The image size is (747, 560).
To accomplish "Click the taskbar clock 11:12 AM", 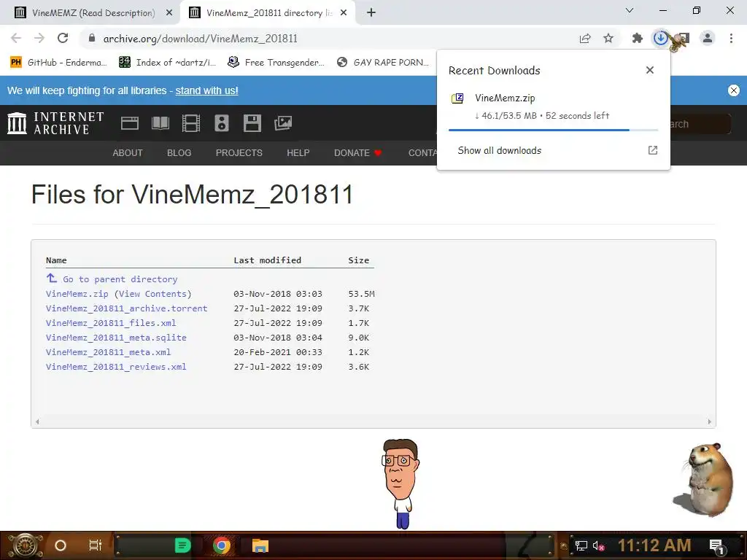I will pos(654,545).
